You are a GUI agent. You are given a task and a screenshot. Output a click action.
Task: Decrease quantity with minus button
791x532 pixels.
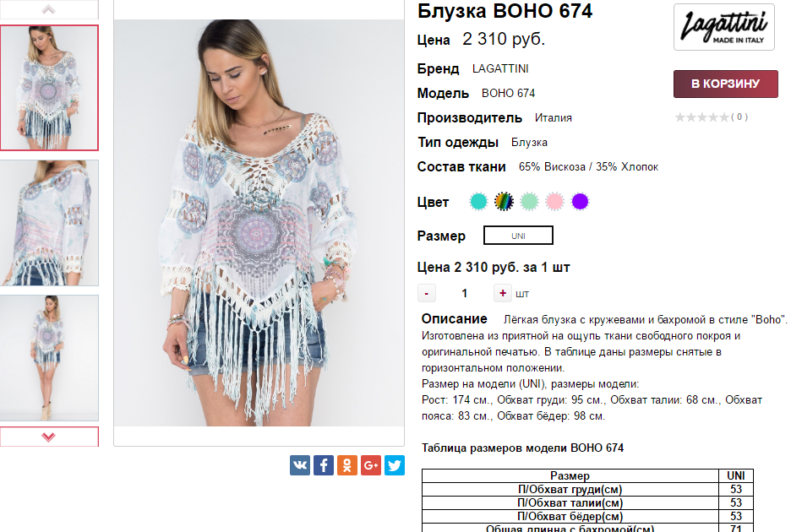426,293
